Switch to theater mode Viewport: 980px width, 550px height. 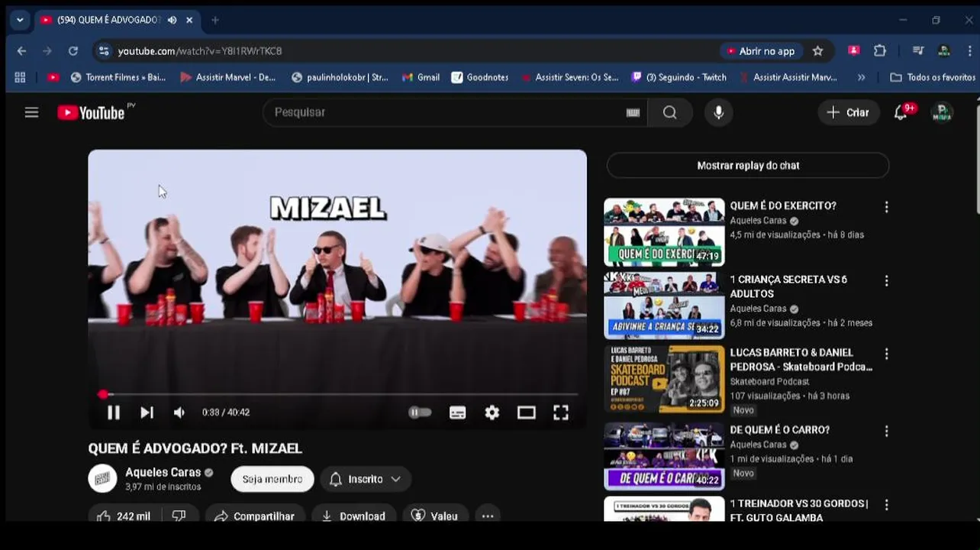526,412
